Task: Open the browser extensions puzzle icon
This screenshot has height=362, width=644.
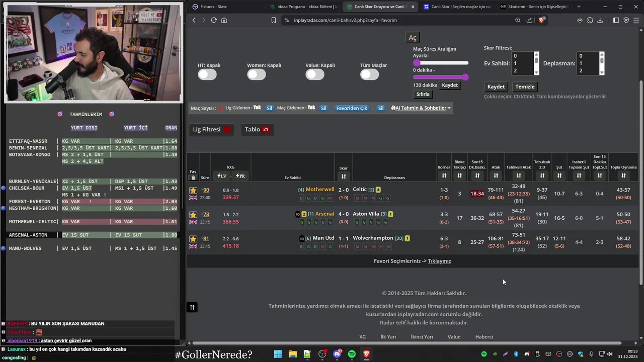Action: point(590,20)
